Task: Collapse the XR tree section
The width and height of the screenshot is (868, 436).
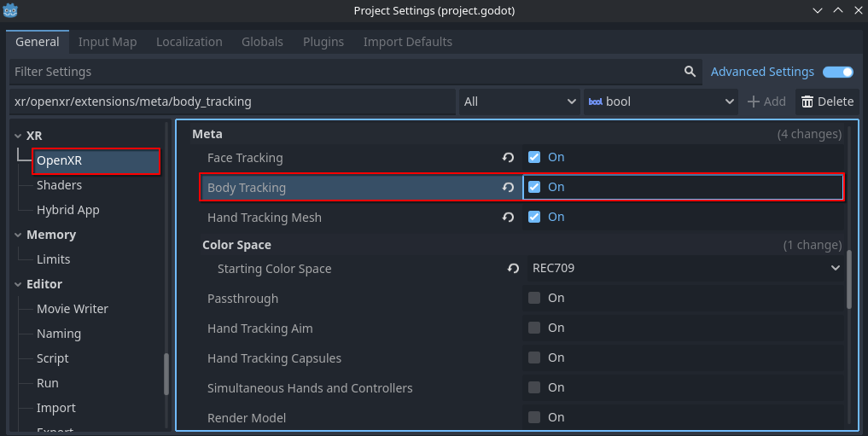Action: (x=18, y=137)
